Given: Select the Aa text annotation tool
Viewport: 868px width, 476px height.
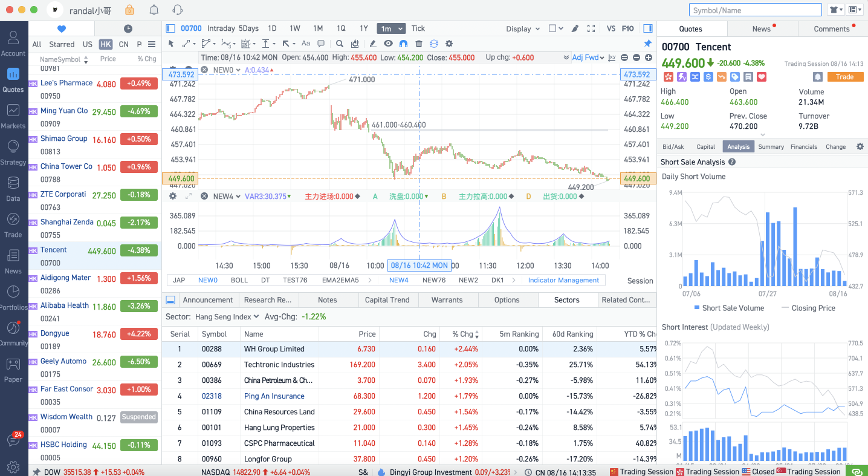Looking at the screenshot, I should [x=305, y=44].
